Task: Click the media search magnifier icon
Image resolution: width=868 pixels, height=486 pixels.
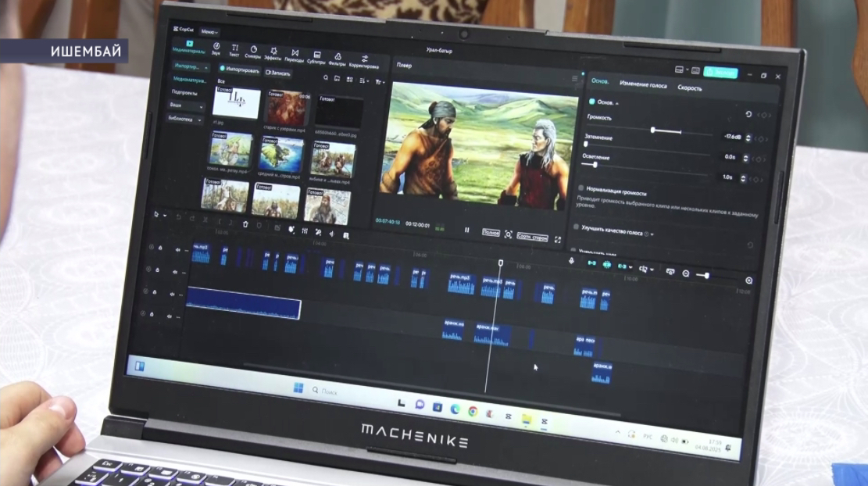Action: 326,78
